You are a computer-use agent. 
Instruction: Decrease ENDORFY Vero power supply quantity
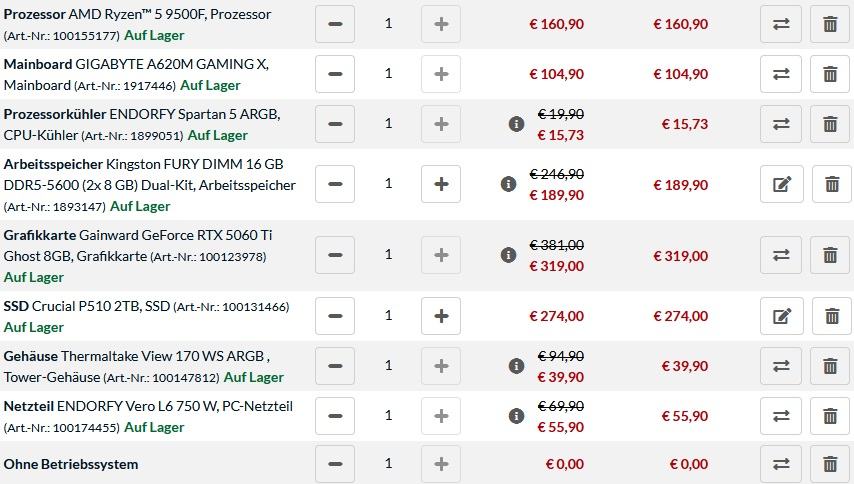[335, 416]
